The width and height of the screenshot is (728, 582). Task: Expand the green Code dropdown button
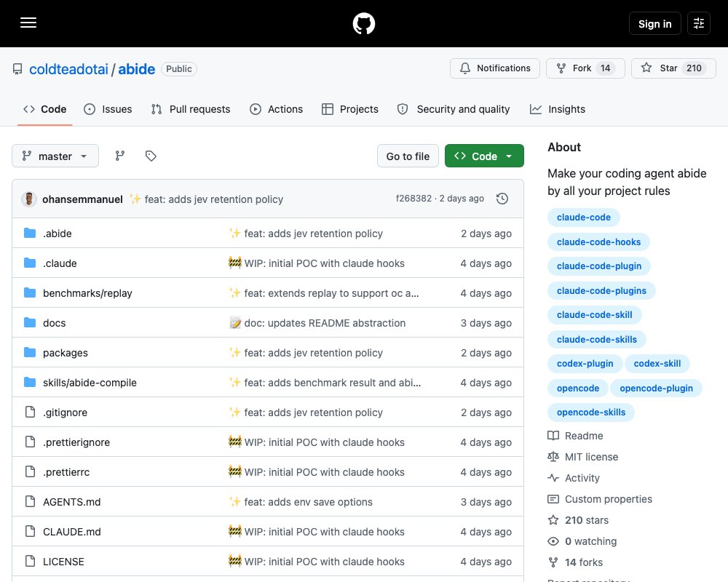pyautogui.click(x=484, y=156)
